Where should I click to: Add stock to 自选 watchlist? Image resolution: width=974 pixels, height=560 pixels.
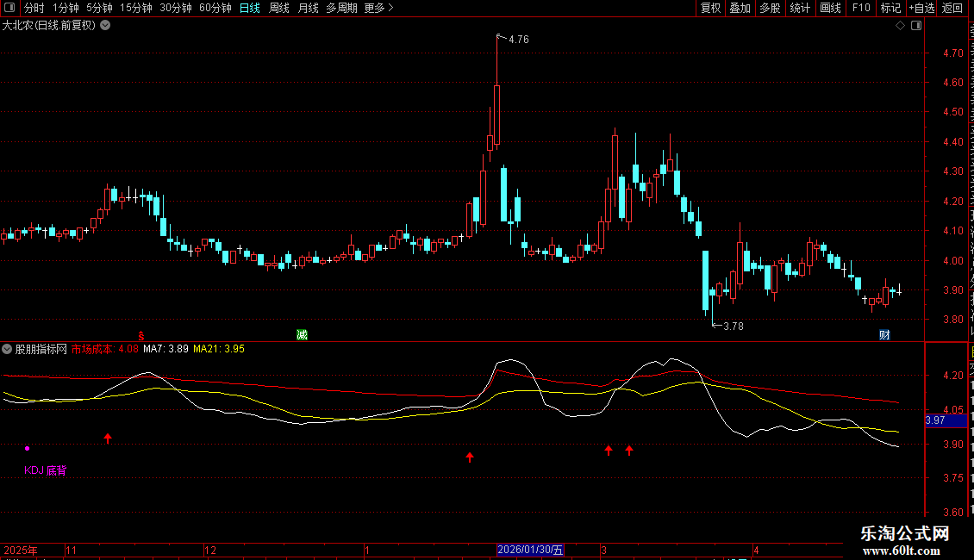(921, 8)
